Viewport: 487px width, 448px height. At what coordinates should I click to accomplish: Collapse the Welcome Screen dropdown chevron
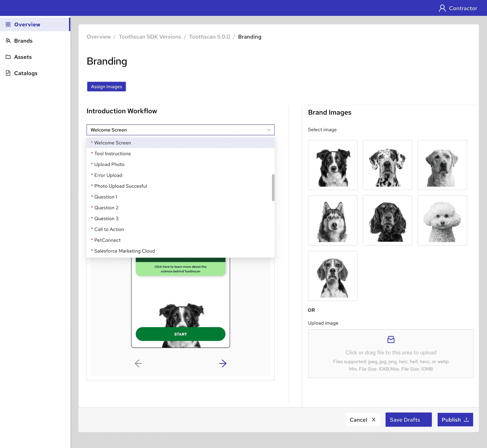pyautogui.click(x=269, y=130)
